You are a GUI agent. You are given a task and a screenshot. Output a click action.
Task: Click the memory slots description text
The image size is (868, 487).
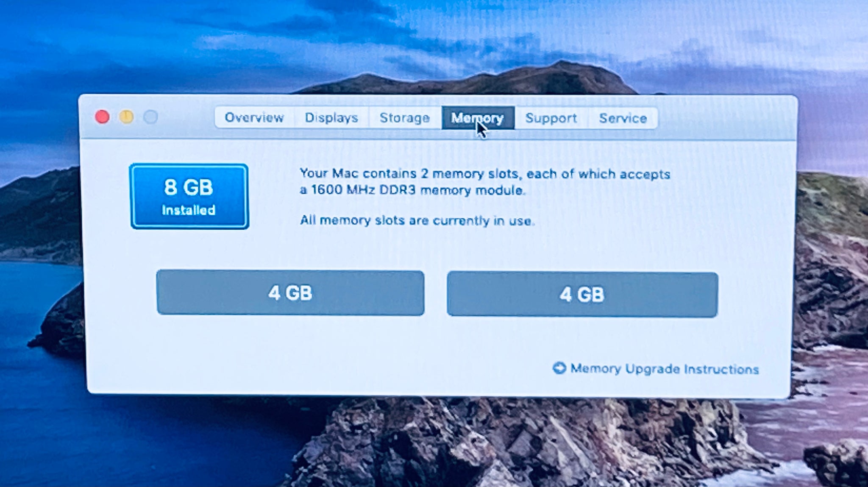(485, 182)
